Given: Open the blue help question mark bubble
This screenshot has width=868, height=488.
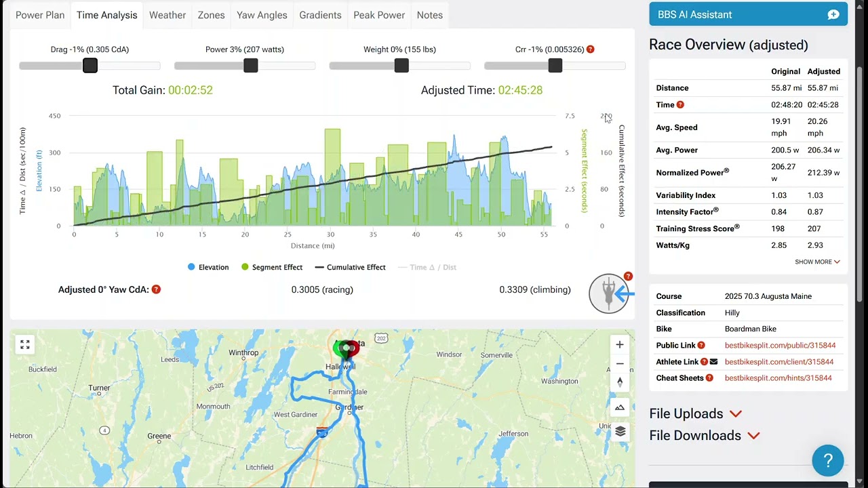Looking at the screenshot, I should (828, 461).
